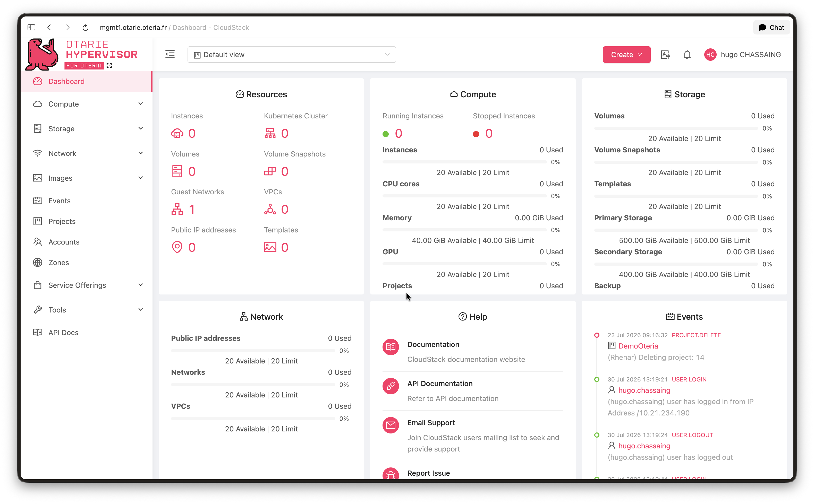Click the language translation icon
814x504 pixels.
coord(665,55)
